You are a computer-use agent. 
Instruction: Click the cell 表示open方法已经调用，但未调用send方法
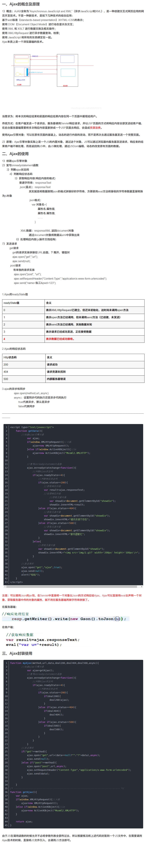point(95,317)
